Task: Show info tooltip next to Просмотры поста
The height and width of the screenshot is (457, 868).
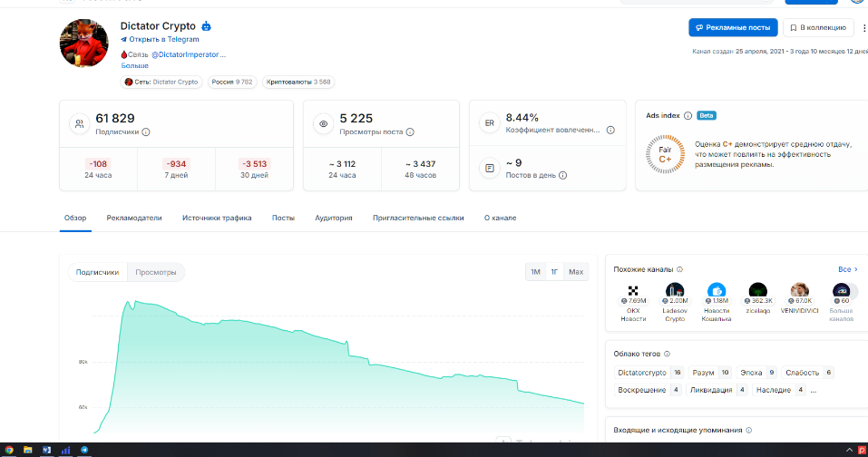Action: tap(410, 132)
